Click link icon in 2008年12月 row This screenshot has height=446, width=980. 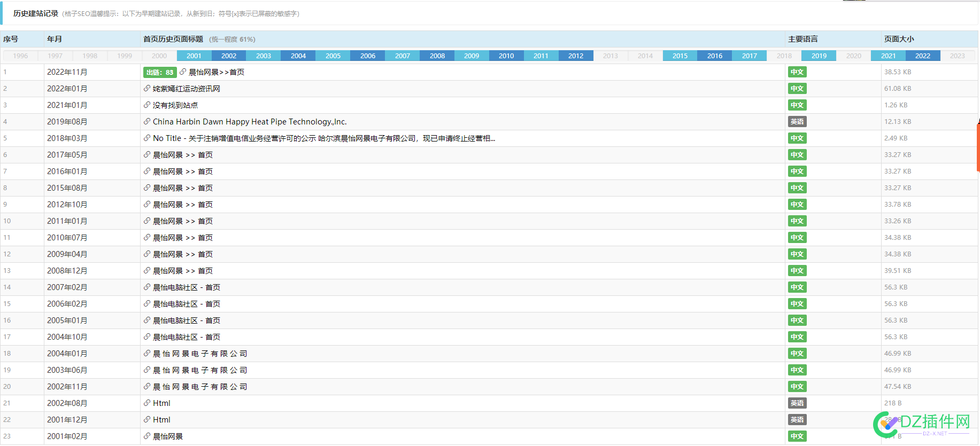pos(147,270)
